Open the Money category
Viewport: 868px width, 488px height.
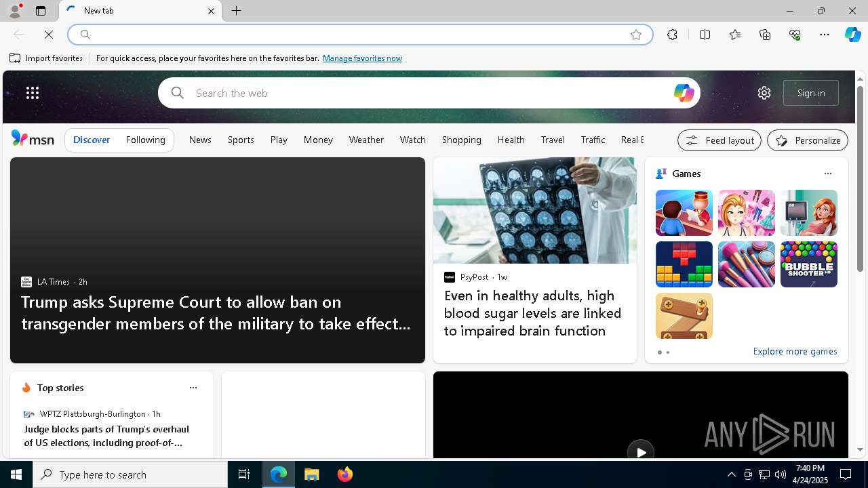pos(318,140)
